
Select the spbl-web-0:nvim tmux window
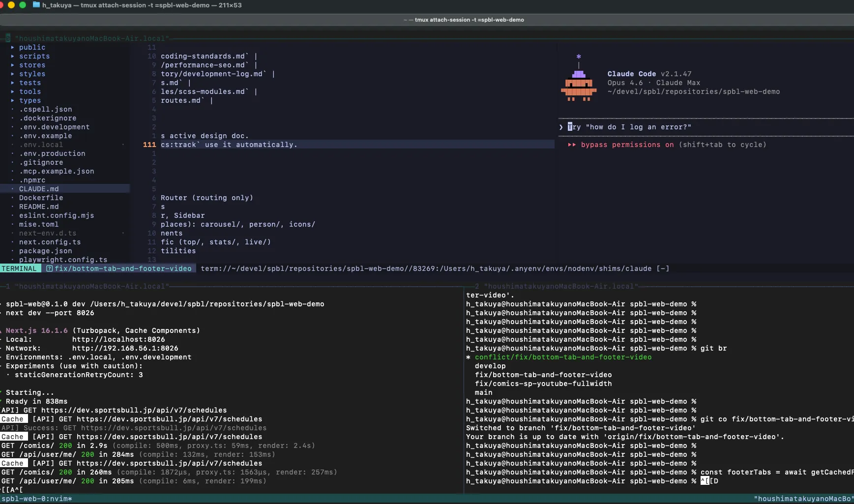[37, 499]
